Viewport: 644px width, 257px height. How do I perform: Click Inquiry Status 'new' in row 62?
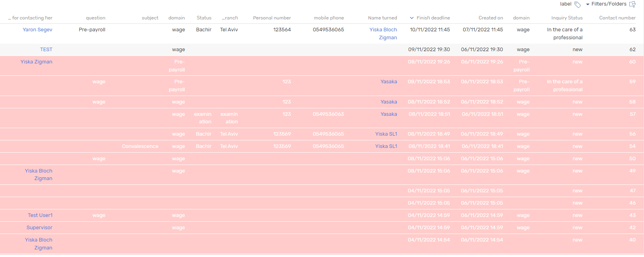click(x=578, y=50)
